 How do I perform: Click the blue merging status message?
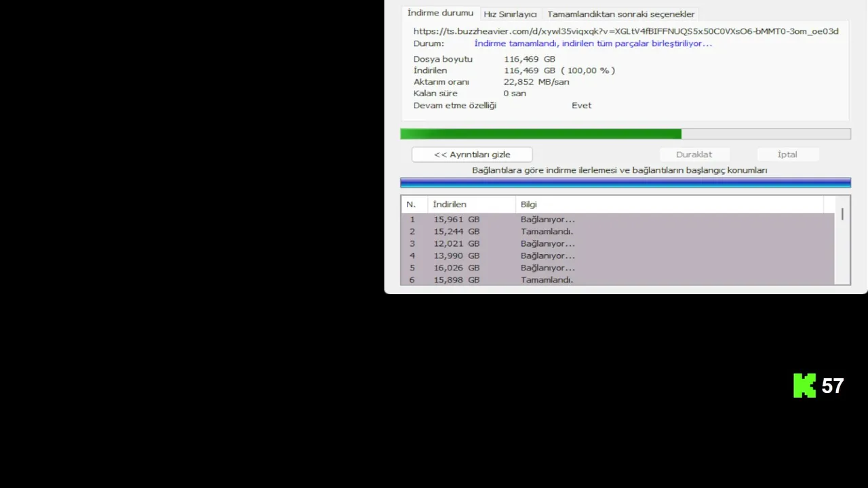click(593, 43)
